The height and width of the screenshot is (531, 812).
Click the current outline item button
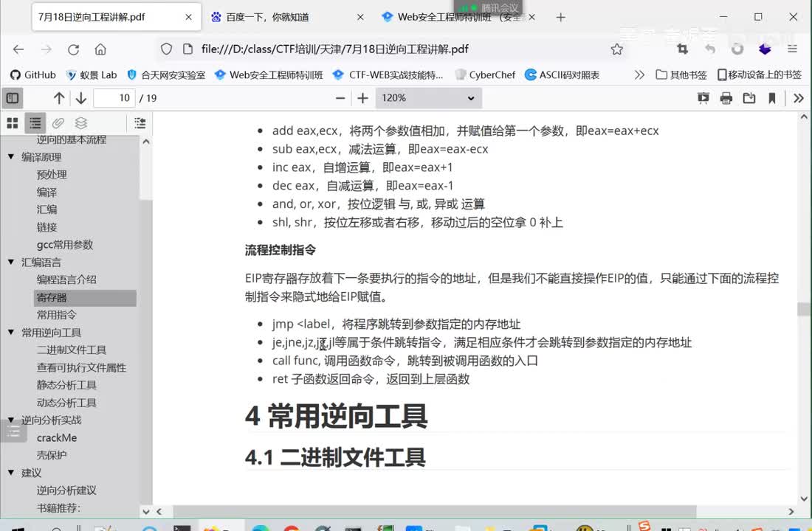[140, 122]
